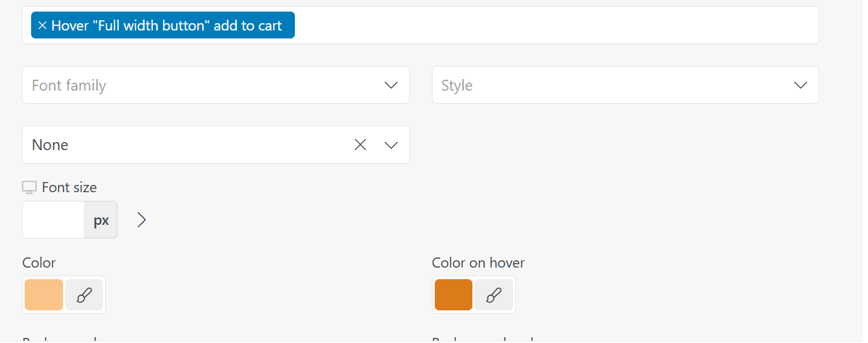Clear the None selection with X
Viewport: 868px width, 343px height.
pos(360,144)
